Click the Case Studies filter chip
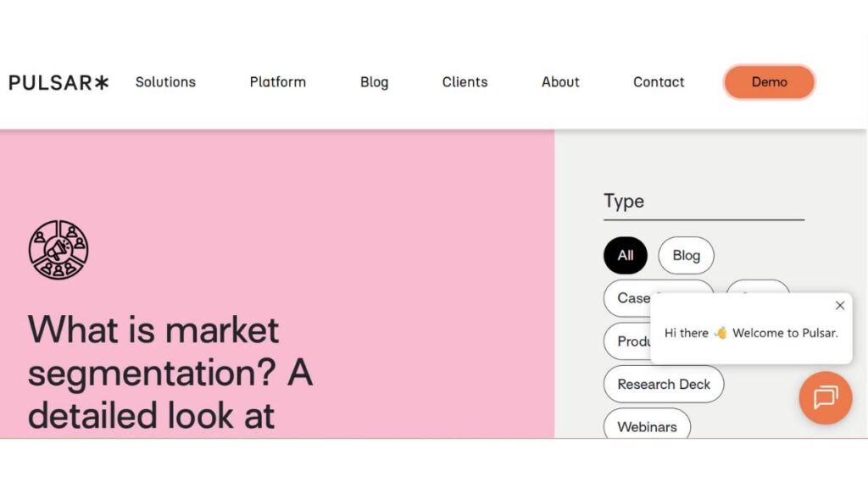The width and height of the screenshot is (868, 488). (636, 298)
